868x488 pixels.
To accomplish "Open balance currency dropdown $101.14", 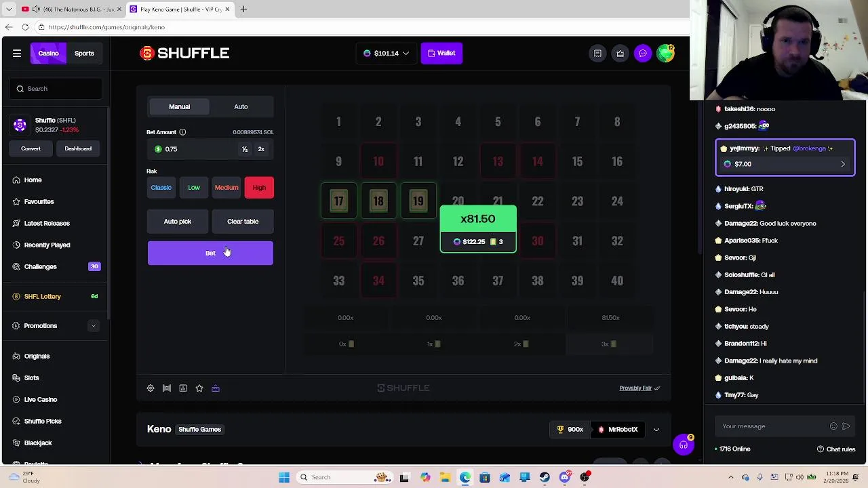I will pos(386,53).
